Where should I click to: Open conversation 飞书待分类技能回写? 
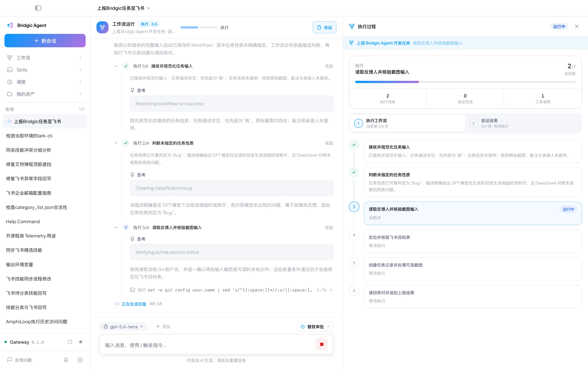pos(45,293)
